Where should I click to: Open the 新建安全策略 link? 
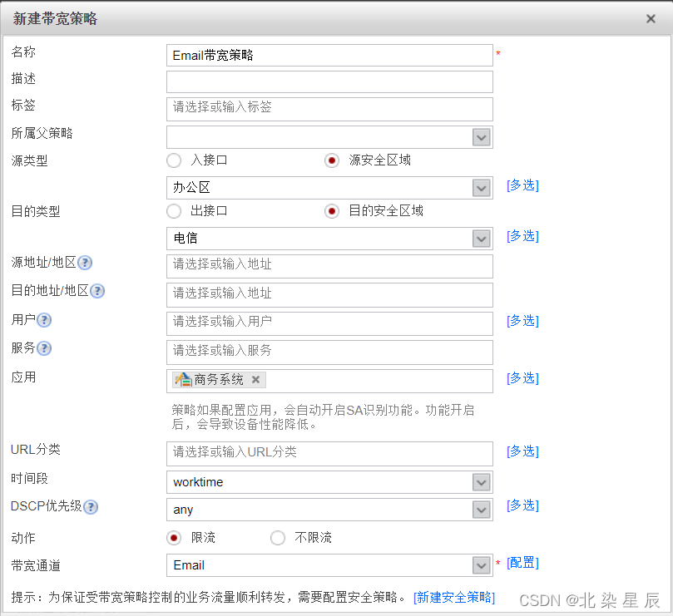pyautogui.click(x=454, y=597)
